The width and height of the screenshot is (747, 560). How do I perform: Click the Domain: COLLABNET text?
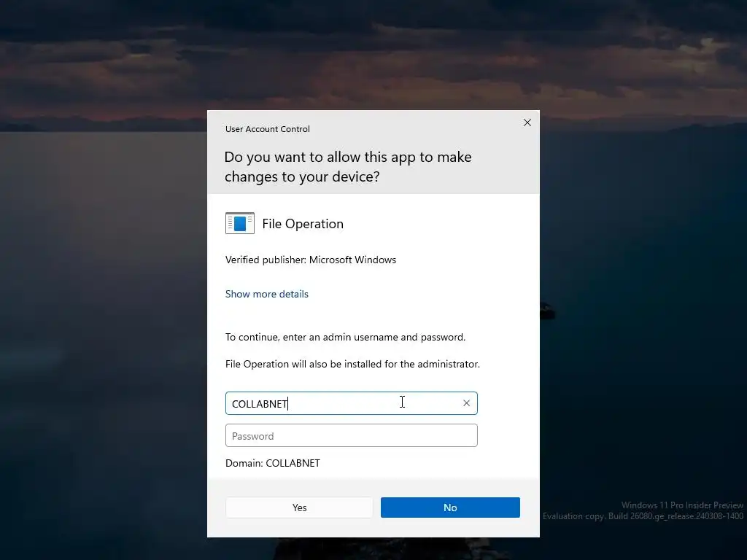pos(273,463)
